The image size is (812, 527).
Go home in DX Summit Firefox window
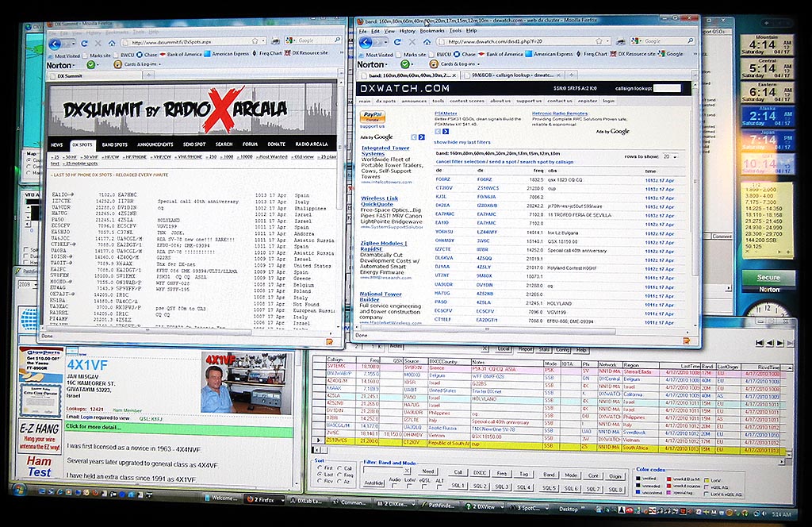(x=112, y=43)
